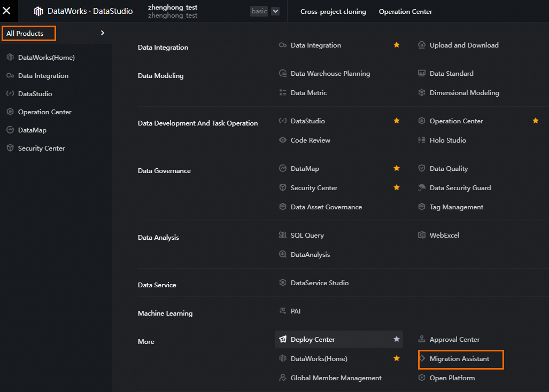
Task: Click the SQL Query icon
Action: (283, 236)
